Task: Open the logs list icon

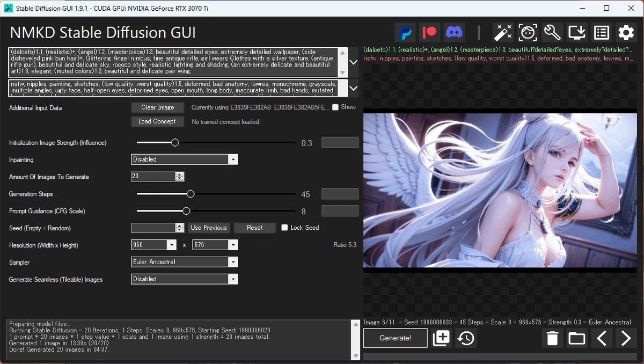Action: point(602,33)
